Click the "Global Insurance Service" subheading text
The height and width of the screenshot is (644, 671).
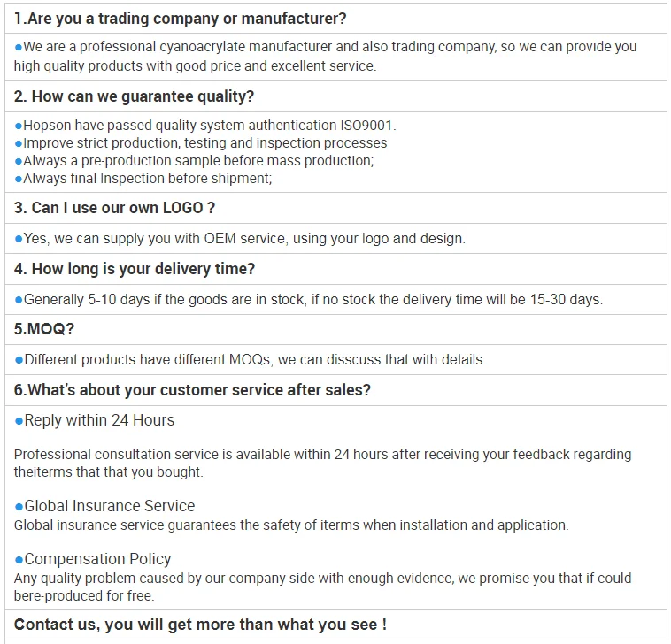[x=110, y=506]
